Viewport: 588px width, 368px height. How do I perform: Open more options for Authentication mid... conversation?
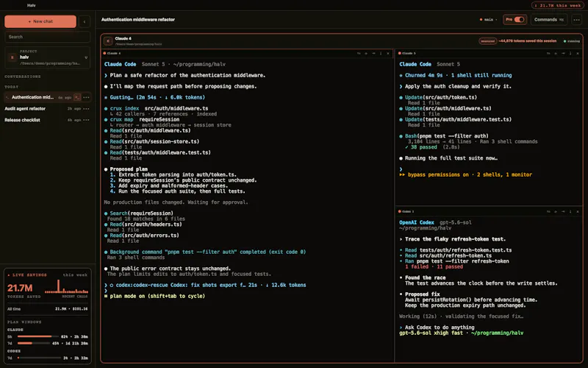point(86,97)
